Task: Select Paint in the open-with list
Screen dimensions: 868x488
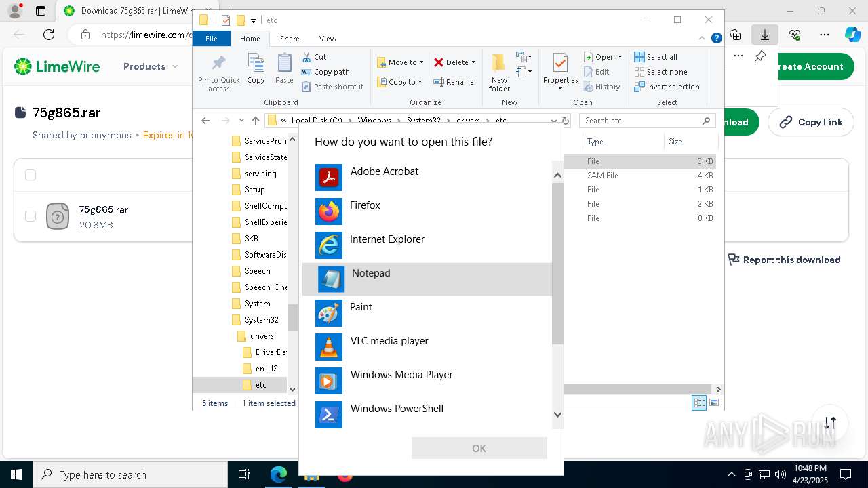Action: click(427, 313)
